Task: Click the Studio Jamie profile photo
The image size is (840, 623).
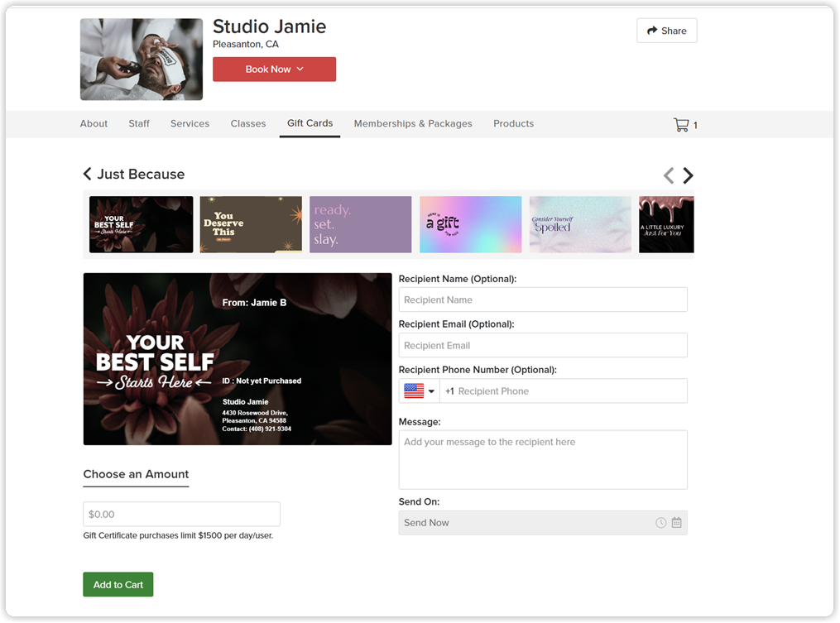Action: (142, 60)
